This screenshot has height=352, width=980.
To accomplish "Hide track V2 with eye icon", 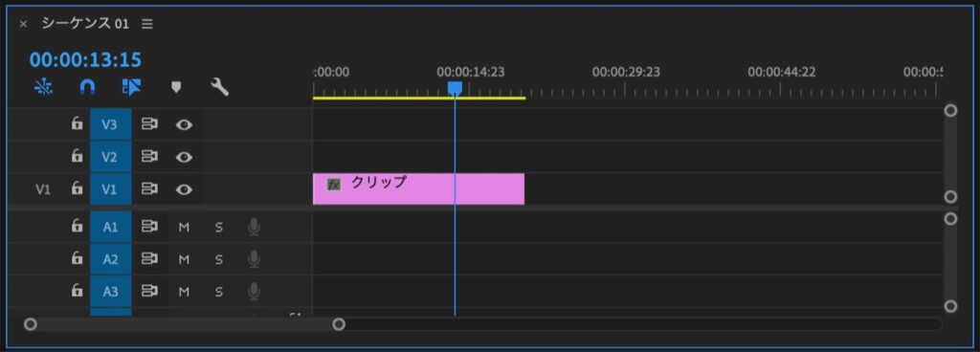I will tap(184, 157).
